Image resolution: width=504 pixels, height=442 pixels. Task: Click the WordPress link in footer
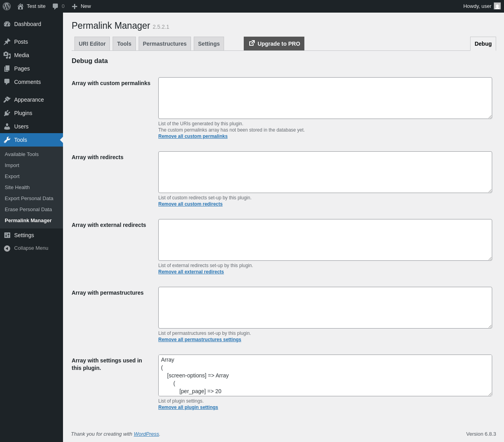point(146,434)
